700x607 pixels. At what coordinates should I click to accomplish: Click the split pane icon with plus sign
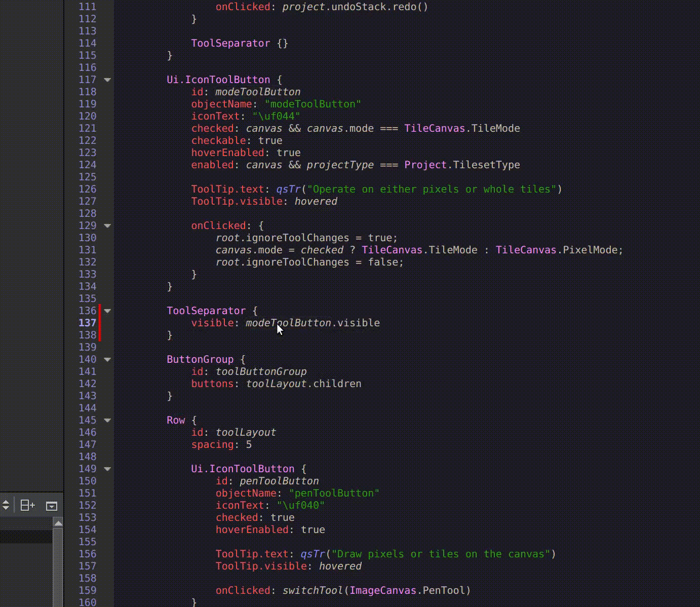[x=27, y=505]
